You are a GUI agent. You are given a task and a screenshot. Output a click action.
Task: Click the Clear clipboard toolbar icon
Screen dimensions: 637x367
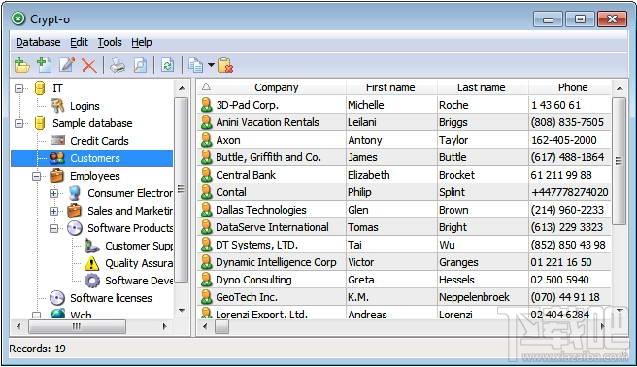click(x=225, y=65)
